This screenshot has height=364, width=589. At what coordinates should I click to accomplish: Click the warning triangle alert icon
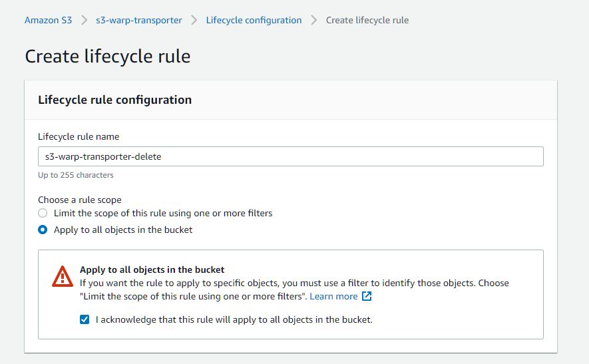click(x=62, y=276)
